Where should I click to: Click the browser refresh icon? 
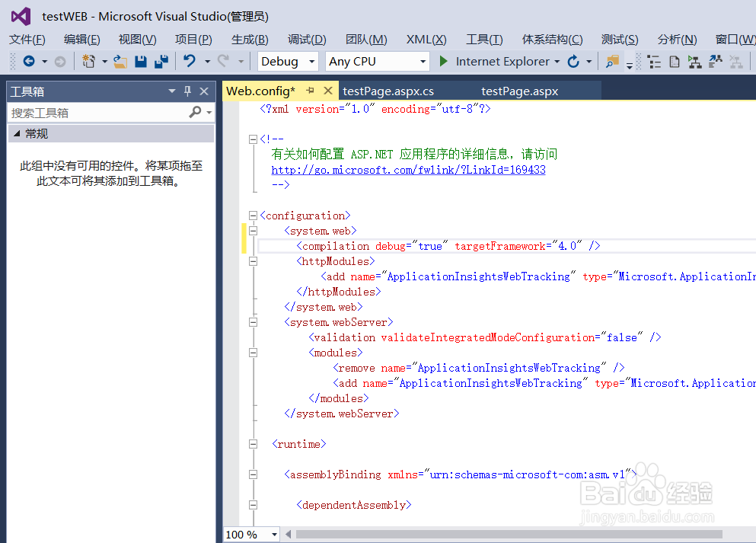coord(573,61)
